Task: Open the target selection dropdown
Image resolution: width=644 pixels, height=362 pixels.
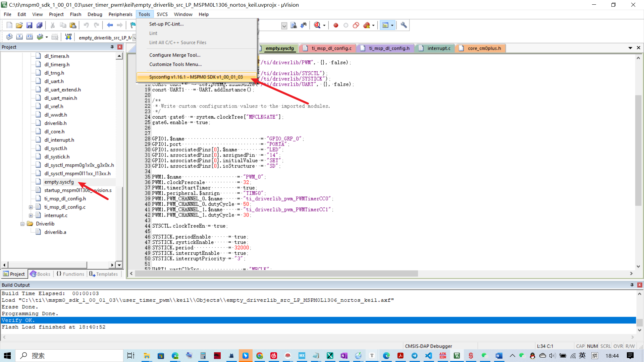Action: 134,38
